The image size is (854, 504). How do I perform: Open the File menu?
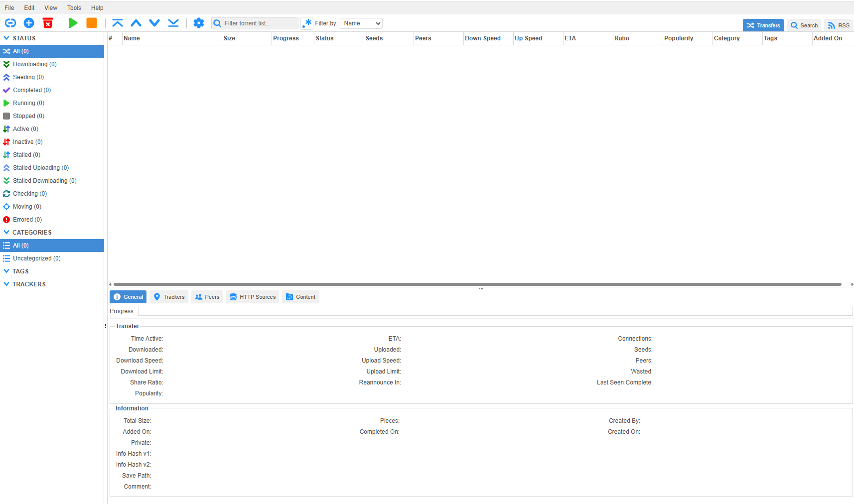click(9, 8)
